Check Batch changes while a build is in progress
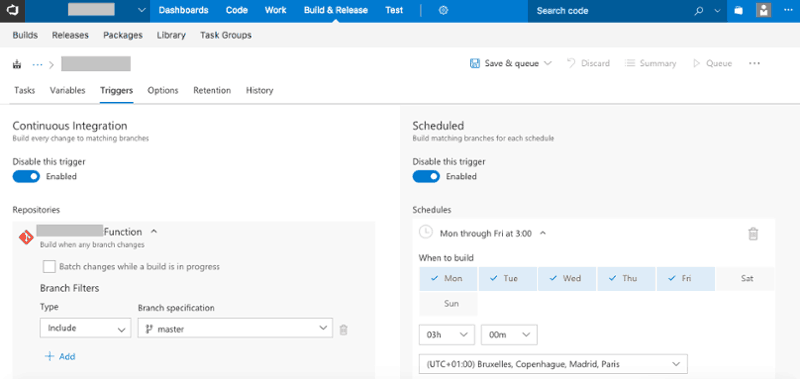The height and width of the screenshot is (379, 800). 49,266
